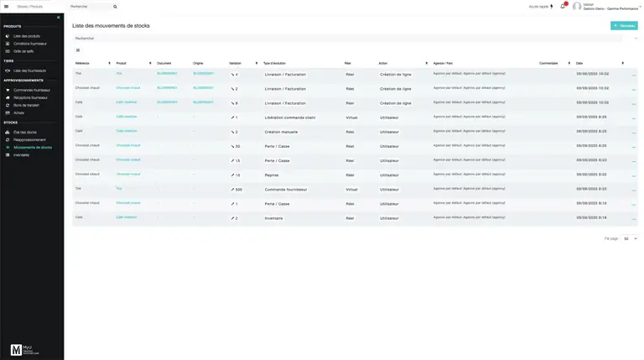
Task: Click the MyU logo at sidebar bottom
Action: click(16, 350)
